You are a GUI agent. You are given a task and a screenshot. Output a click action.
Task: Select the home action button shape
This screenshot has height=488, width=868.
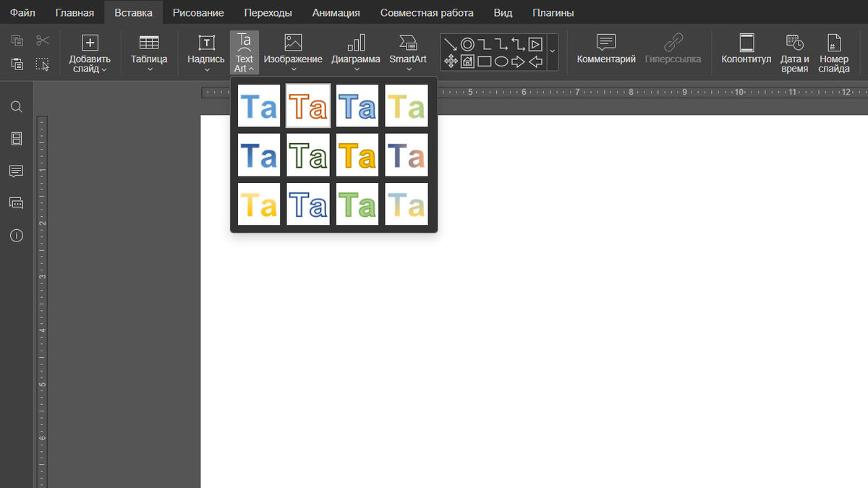pos(467,61)
